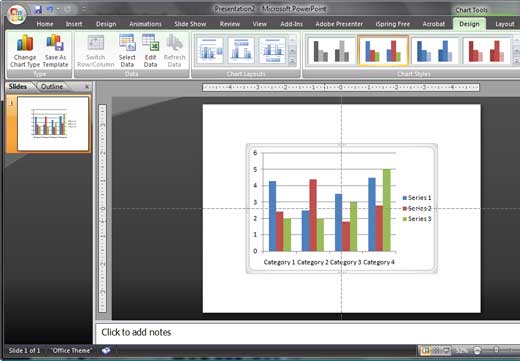Select the blue Series 1 bar in Category 1
This screenshot has width=520, height=361.
pos(272,216)
